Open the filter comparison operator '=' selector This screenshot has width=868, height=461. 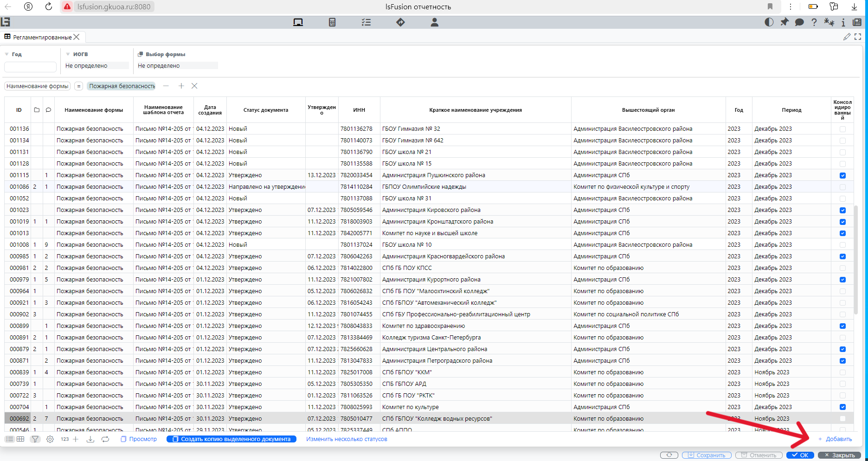[79, 86]
